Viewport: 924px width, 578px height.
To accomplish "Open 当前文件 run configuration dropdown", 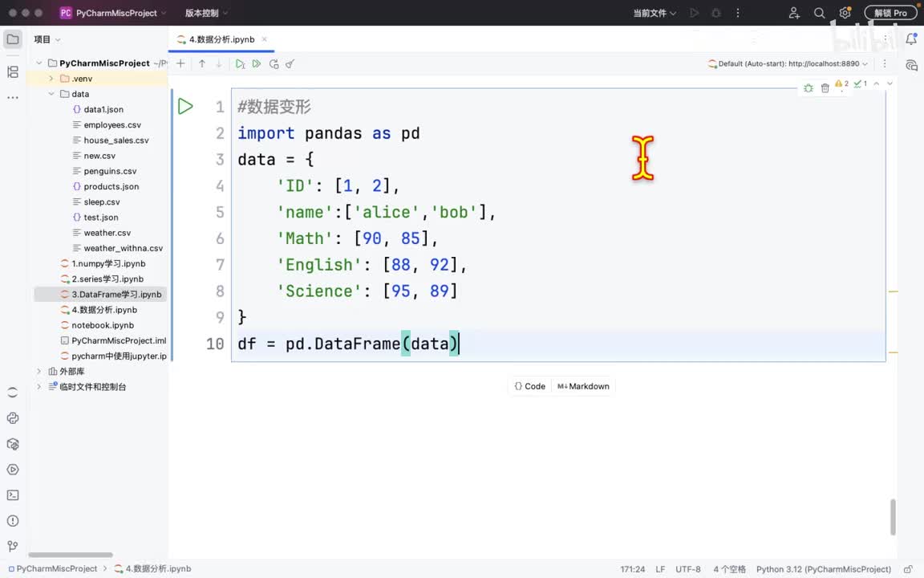I will tap(654, 13).
